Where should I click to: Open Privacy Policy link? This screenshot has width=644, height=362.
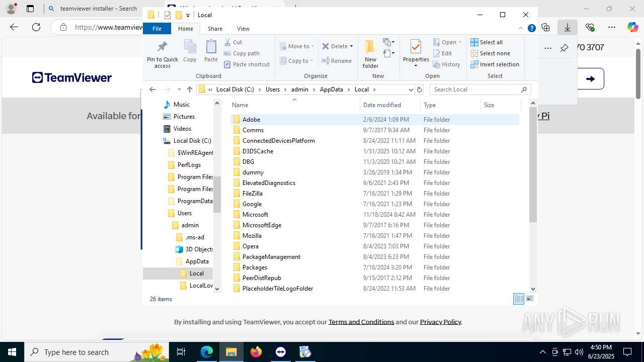point(441,322)
